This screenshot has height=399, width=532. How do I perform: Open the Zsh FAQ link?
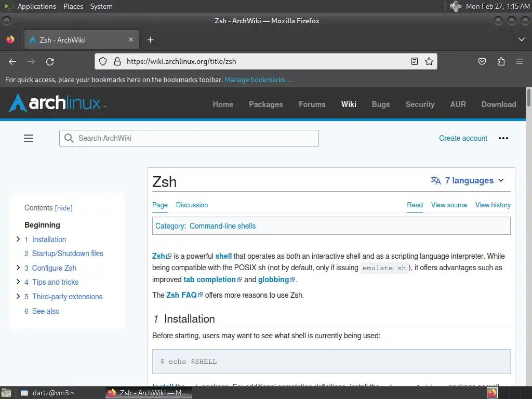(181, 295)
